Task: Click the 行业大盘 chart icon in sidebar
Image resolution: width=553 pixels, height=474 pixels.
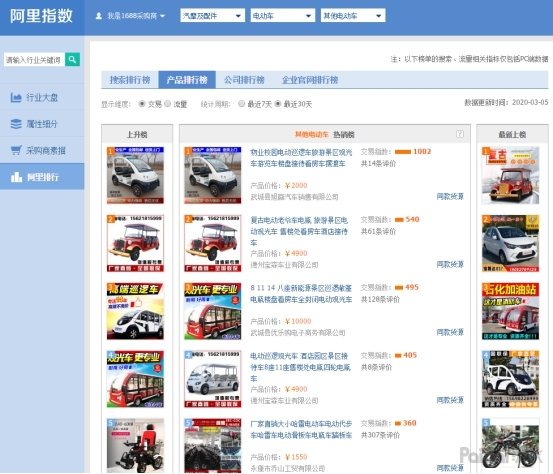Action: pyautogui.click(x=16, y=97)
